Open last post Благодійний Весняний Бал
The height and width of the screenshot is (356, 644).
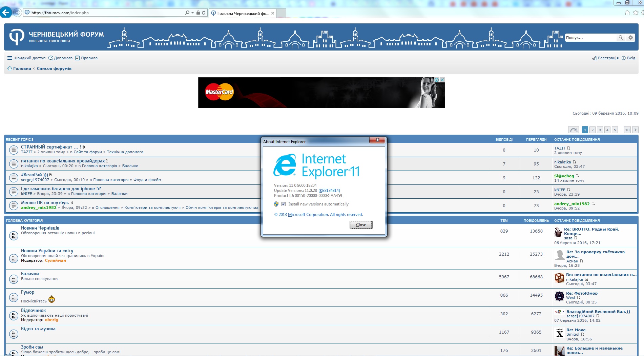(x=598, y=312)
